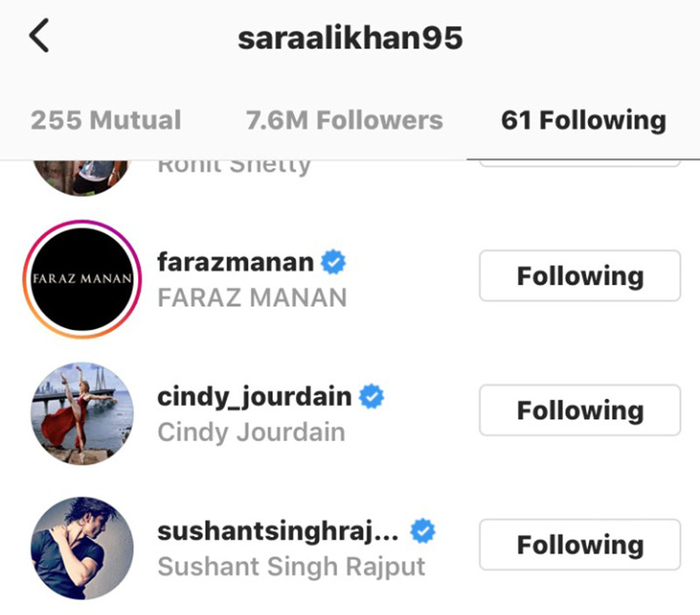Go back using the left chevron arrow
This screenshot has height=615, width=700.
(38, 36)
